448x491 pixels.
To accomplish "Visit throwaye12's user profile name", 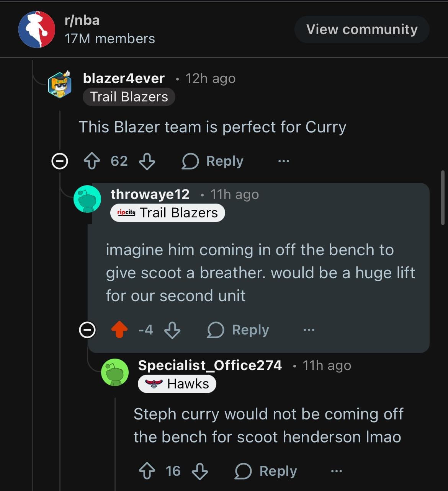I will 150,194.
